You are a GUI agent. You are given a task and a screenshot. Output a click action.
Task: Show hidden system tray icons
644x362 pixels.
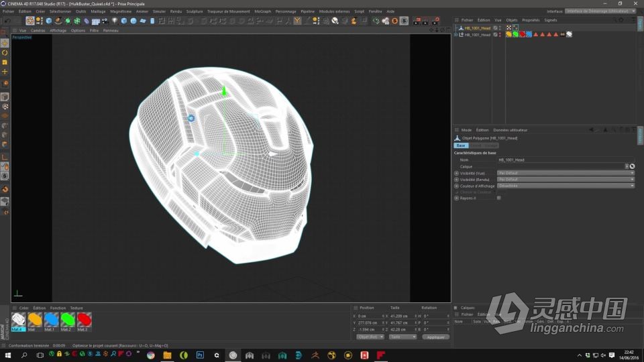pos(579,355)
